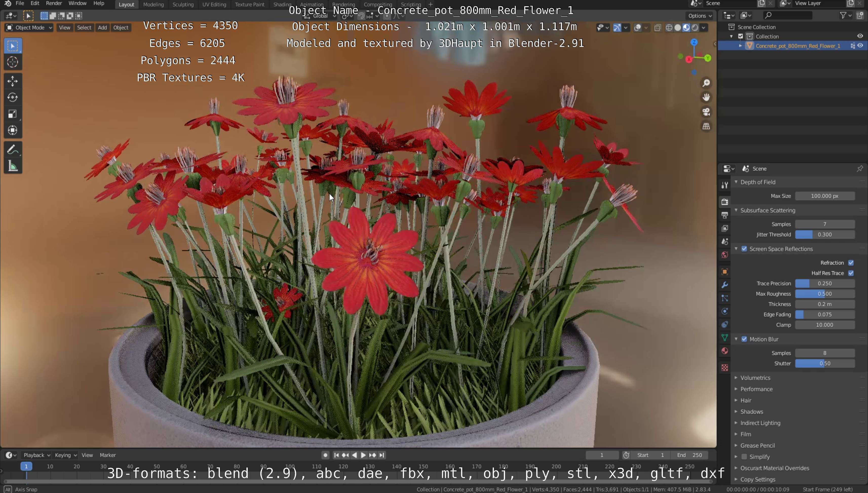Click the current frame number field
Screen dimensions: 868x493
[602, 455]
